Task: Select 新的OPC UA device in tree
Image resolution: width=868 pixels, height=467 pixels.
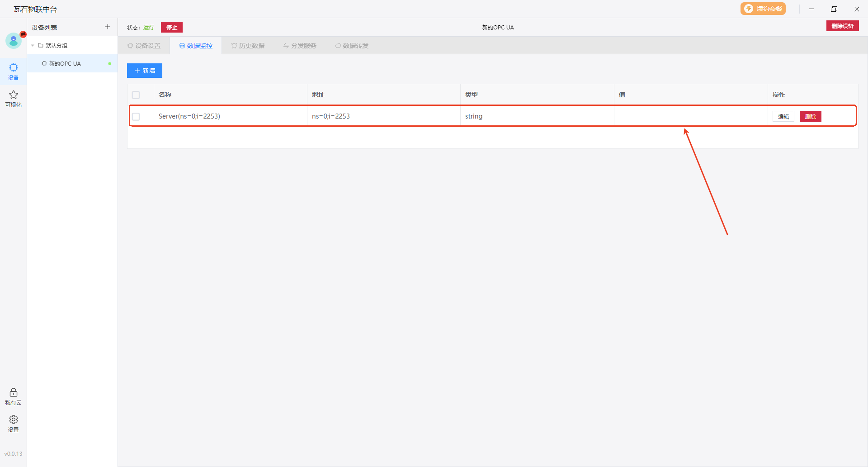Action: point(65,64)
